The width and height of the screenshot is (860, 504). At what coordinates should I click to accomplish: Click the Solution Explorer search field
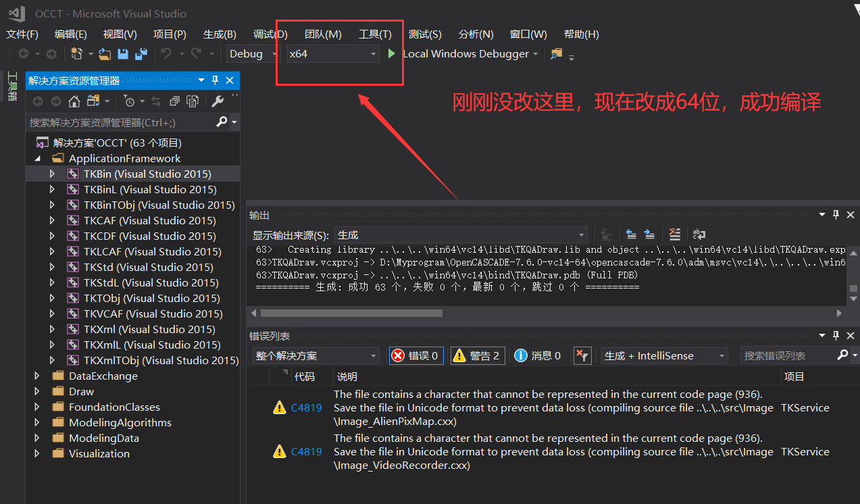[120, 122]
